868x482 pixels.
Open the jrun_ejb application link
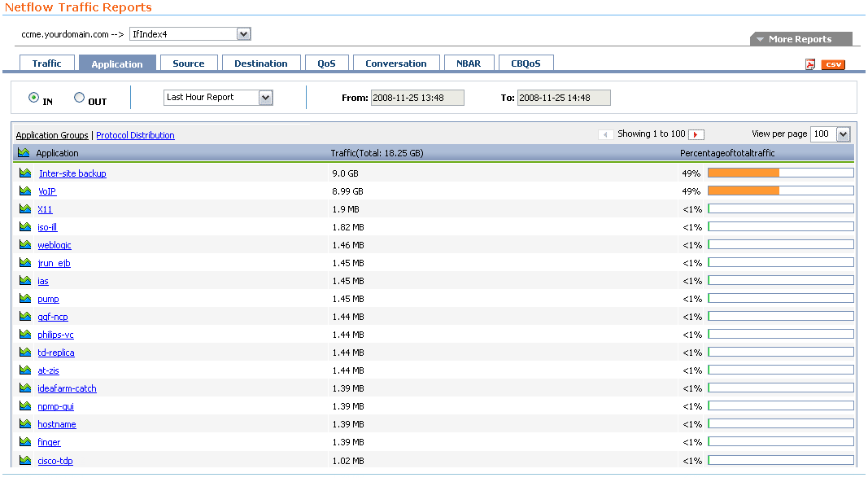click(55, 263)
